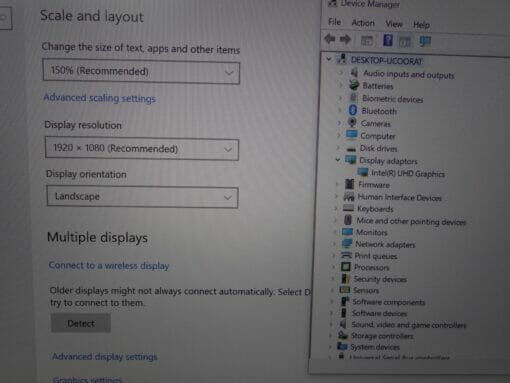Collapse the Display adaptors node
The width and height of the screenshot is (510, 383).
coord(338,160)
